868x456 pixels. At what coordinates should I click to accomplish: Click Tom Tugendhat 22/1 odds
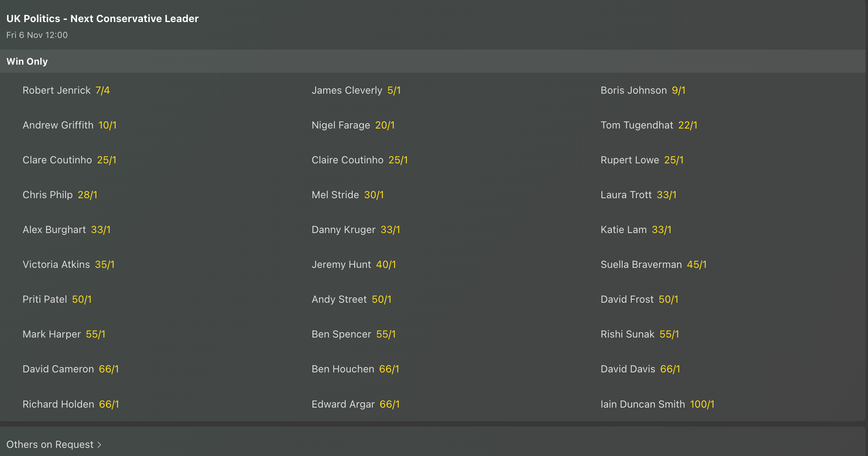tap(688, 125)
